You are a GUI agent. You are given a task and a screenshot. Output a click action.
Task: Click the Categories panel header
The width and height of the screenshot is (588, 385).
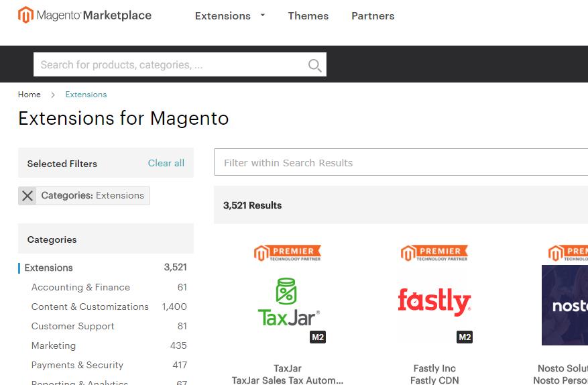tap(106, 239)
